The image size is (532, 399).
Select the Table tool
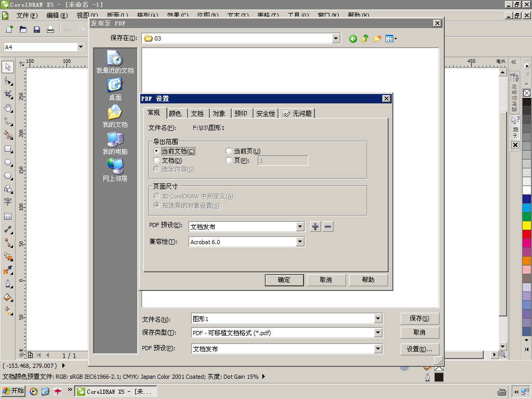(8, 216)
